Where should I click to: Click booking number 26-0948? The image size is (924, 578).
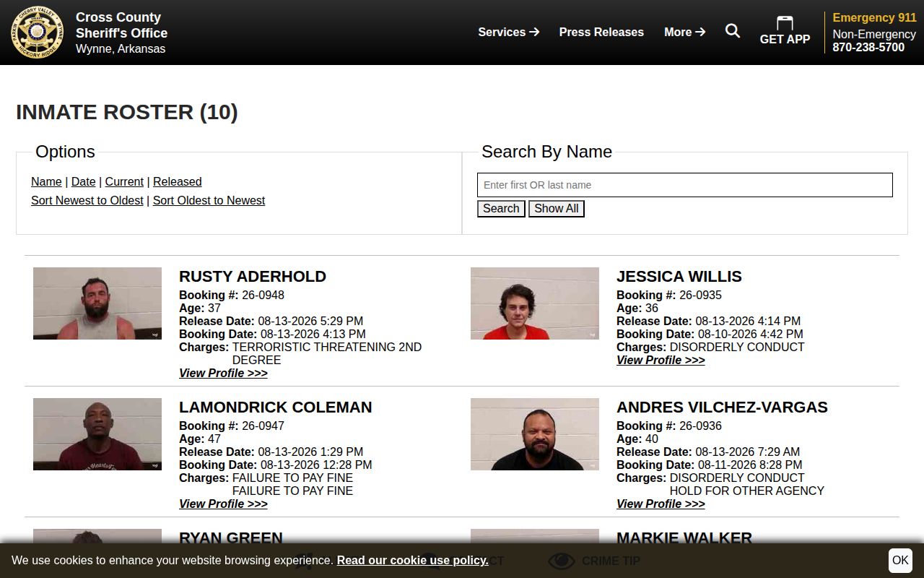tap(263, 296)
